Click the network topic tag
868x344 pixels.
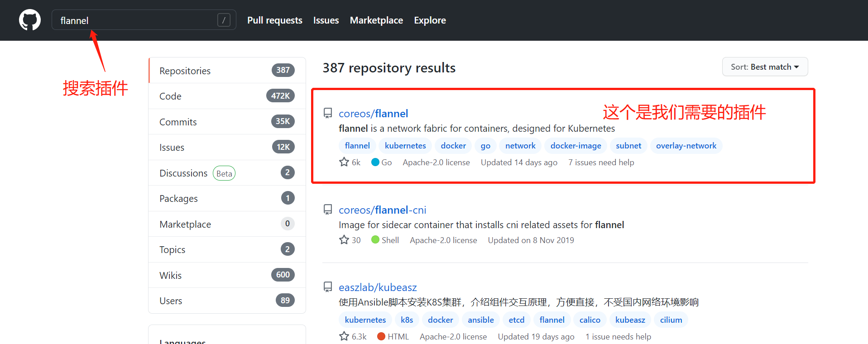click(520, 146)
